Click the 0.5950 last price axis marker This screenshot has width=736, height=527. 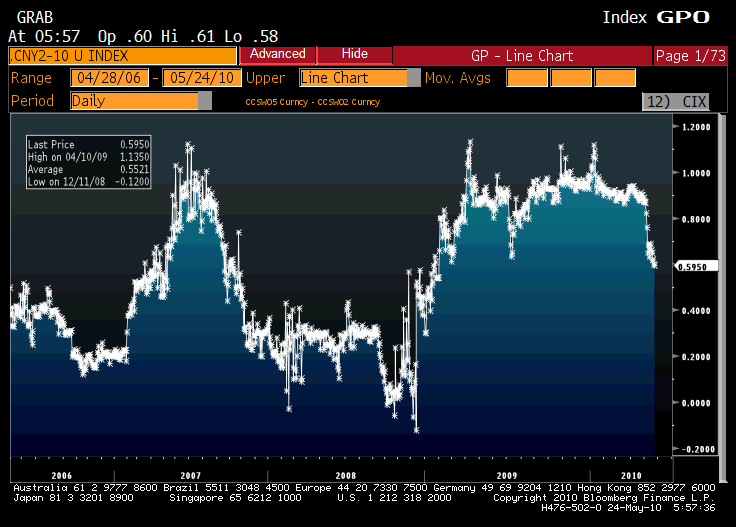pos(692,266)
